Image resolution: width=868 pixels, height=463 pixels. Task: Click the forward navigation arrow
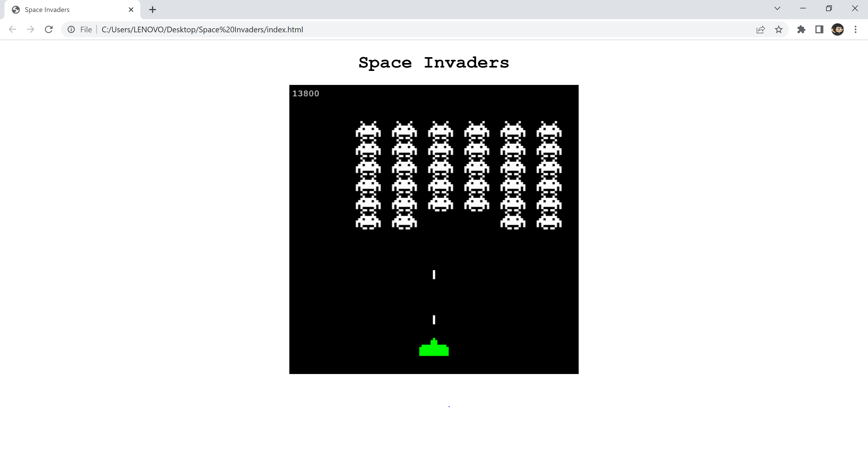[x=30, y=29]
